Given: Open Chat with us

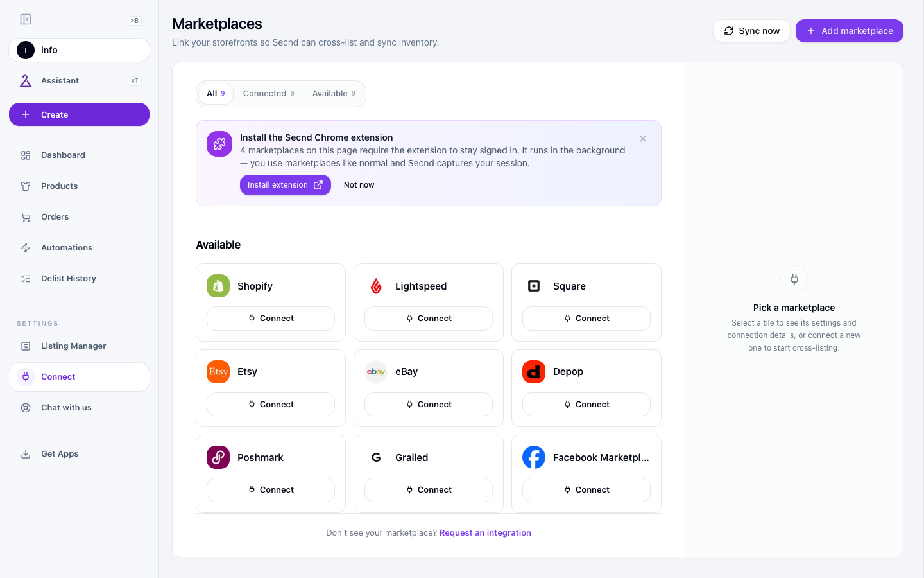Looking at the screenshot, I should pyautogui.click(x=79, y=408).
